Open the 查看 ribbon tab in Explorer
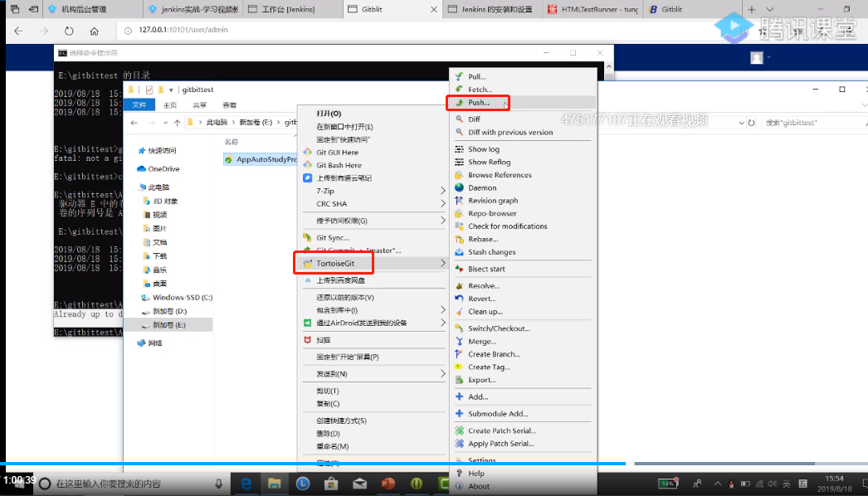This screenshot has height=496, width=868. (x=229, y=105)
